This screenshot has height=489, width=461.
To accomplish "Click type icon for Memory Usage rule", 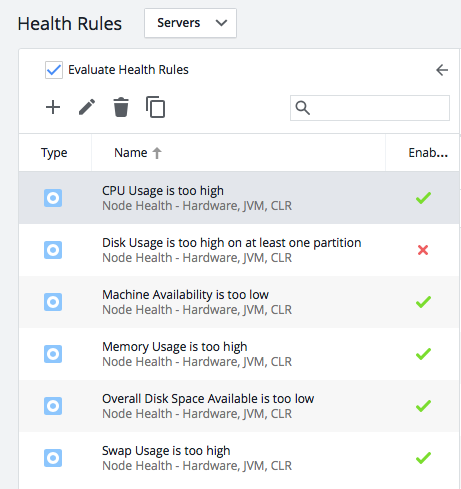I will [x=53, y=354].
